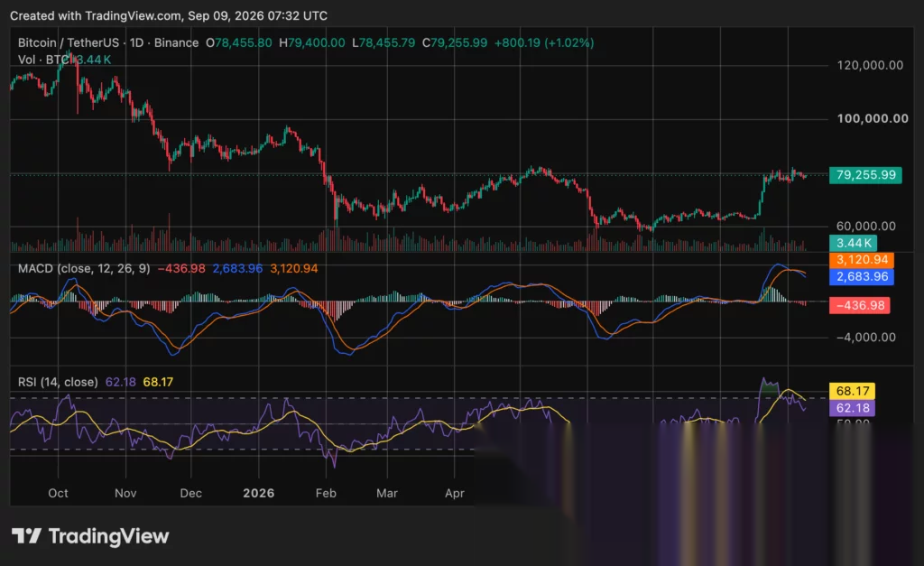This screenshot has width=924, height=566.
Task: Click the Feb label on time axis
Action: pos(326,494)
